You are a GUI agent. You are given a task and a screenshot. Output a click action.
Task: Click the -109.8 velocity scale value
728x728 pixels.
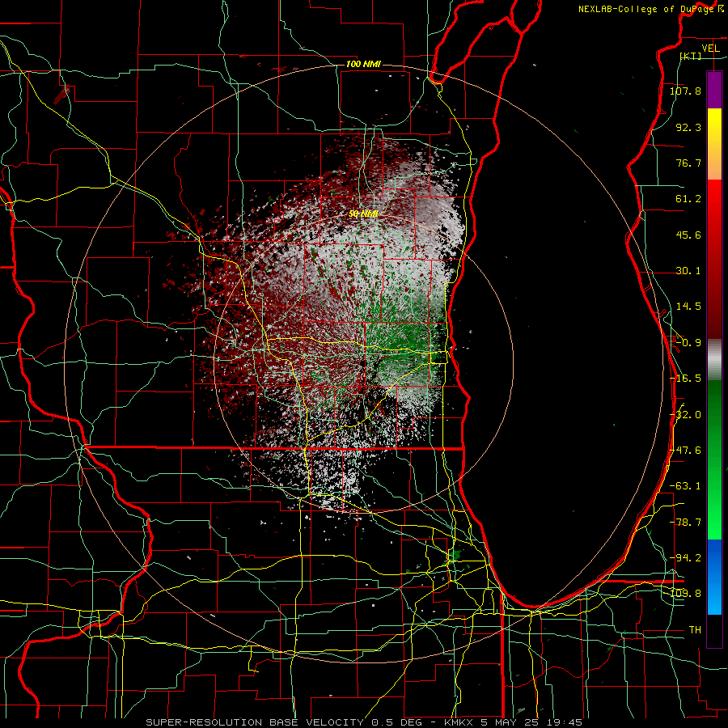pos(685,594)
